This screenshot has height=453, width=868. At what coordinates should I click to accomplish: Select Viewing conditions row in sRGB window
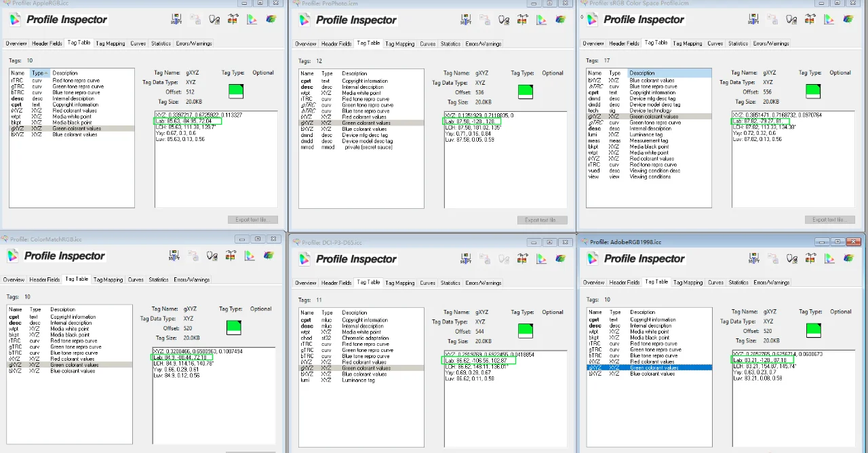coord(649,176)
